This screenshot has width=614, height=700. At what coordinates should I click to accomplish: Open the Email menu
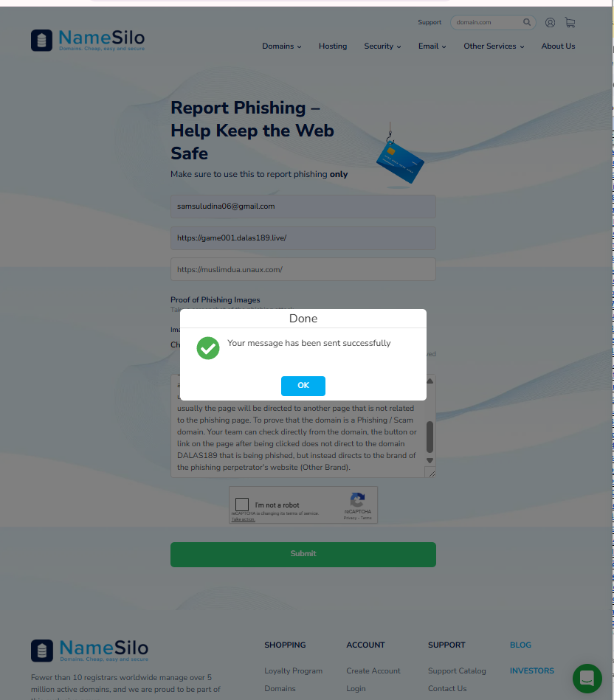point(432,46)
